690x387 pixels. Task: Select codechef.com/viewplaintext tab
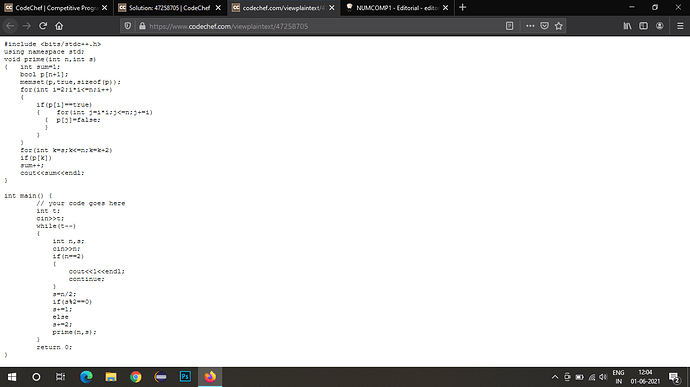284,7
